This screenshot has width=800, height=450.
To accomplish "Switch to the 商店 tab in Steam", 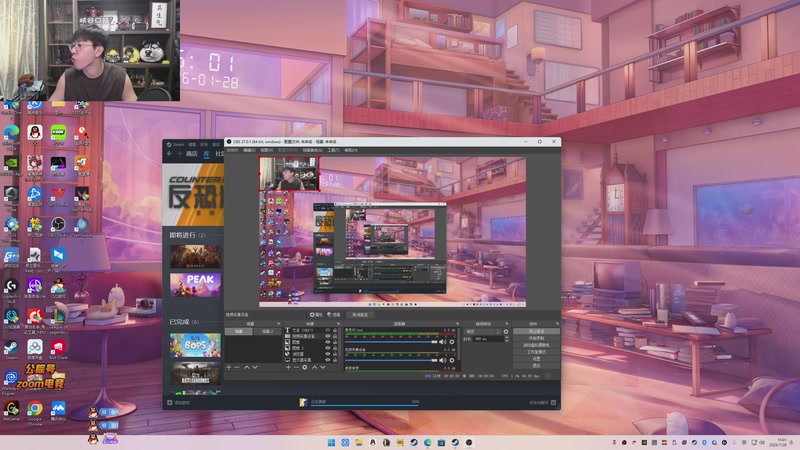I will point(191,154).
